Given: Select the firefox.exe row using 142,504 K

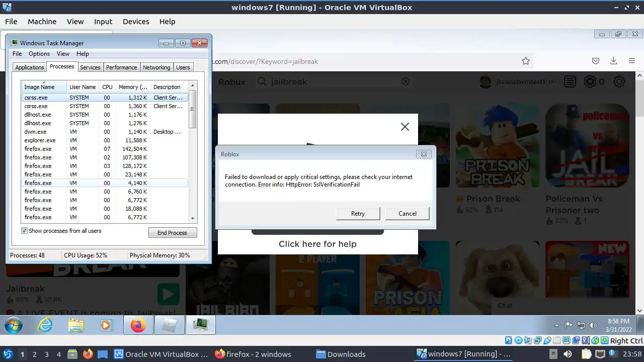Looking at the screenshot, I should point(105,149).
